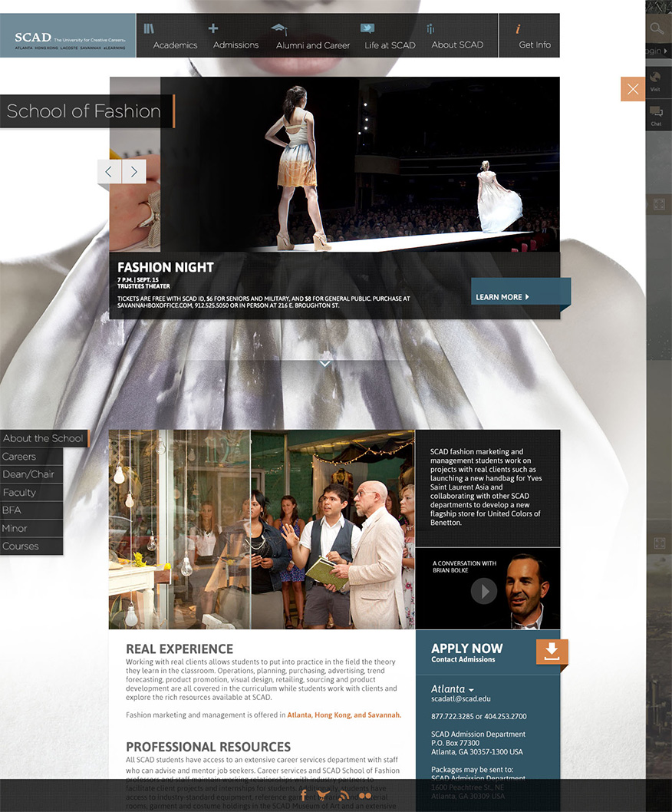Viewport: 672px width, 812px height.
Task: Close the overlay with the orange X button
Action: 633,89
